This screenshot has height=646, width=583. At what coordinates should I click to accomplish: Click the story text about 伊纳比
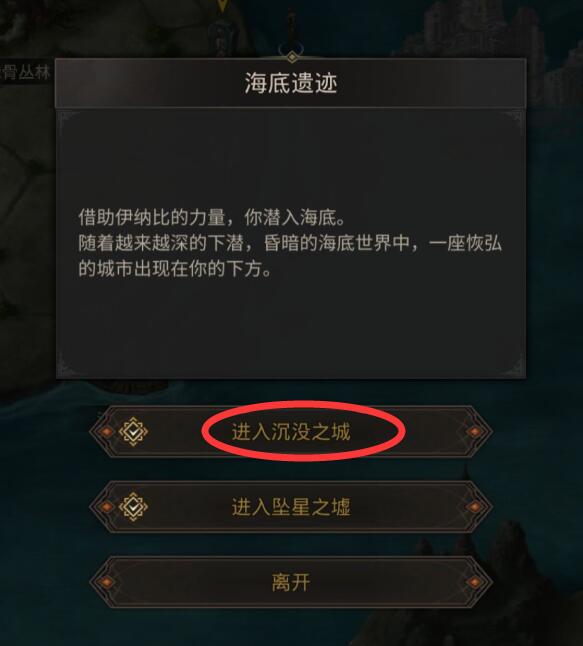coord(290,243)
